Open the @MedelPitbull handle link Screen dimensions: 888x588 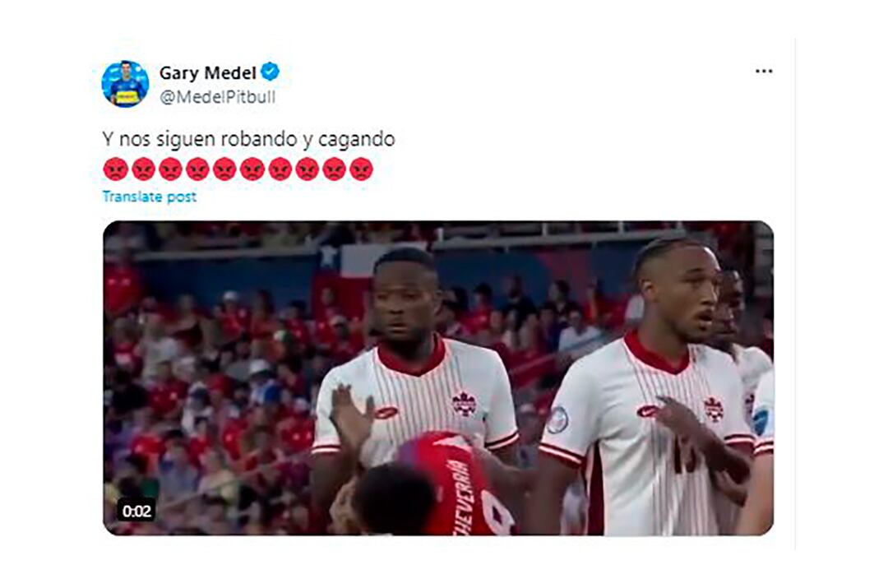point(217,97)
